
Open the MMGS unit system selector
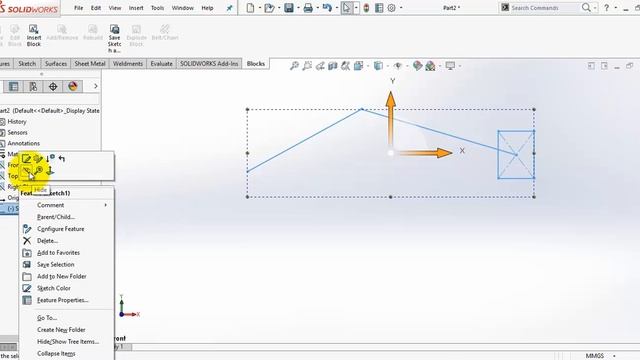pyautogui.click(x=595, y=356)
